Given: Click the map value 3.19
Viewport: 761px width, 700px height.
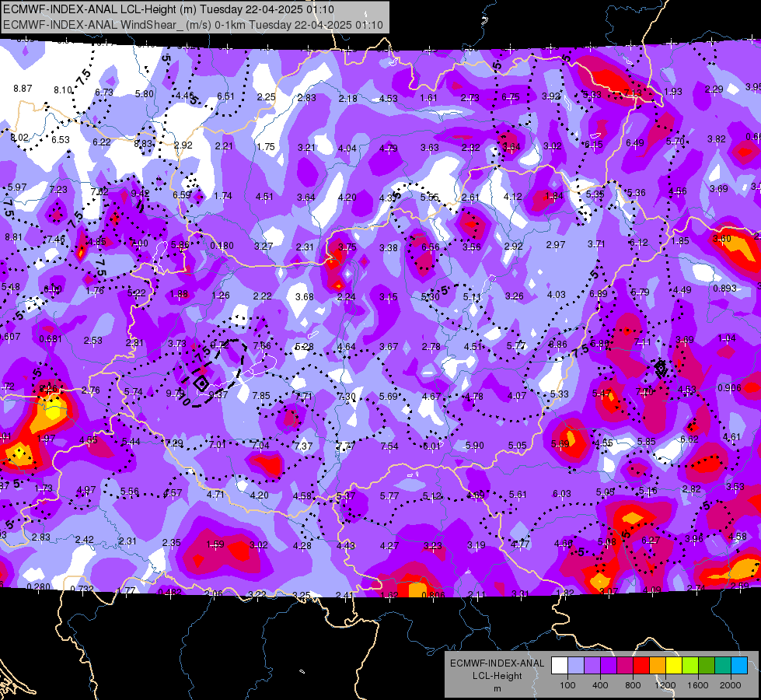Looking at the screenshot, I should [476, 545].
